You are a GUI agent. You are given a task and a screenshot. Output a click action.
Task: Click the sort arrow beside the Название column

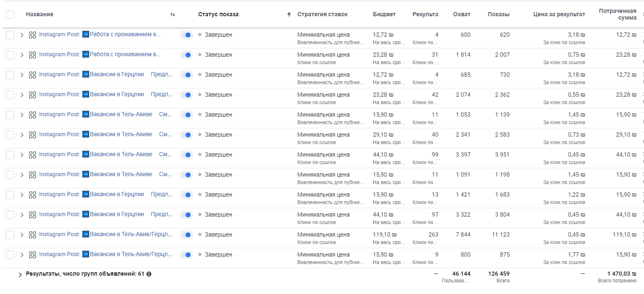tap(173, 14)
